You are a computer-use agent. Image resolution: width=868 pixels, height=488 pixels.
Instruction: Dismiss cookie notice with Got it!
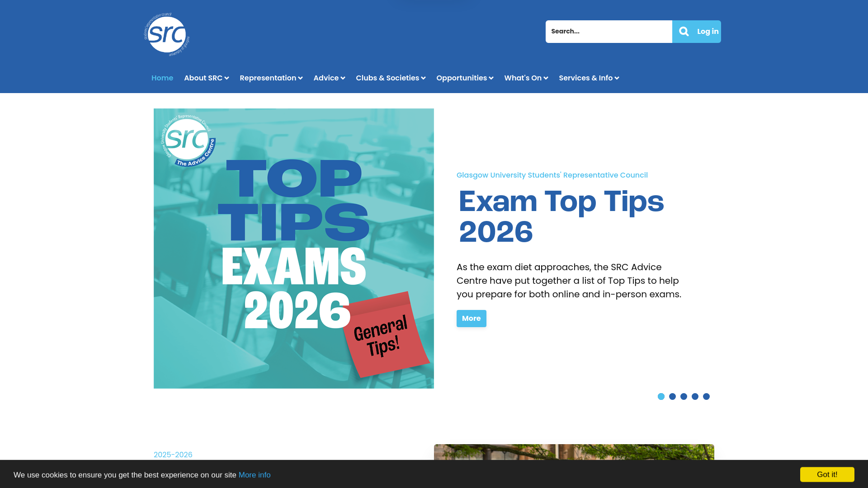[827, 474]
